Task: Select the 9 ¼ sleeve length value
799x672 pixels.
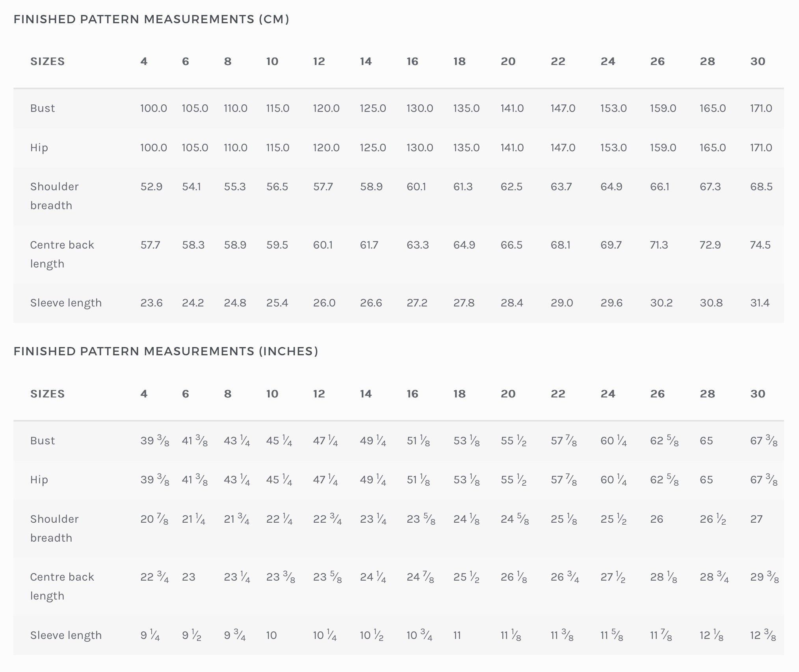Action: pyautogui.click(x=150, y=635)
